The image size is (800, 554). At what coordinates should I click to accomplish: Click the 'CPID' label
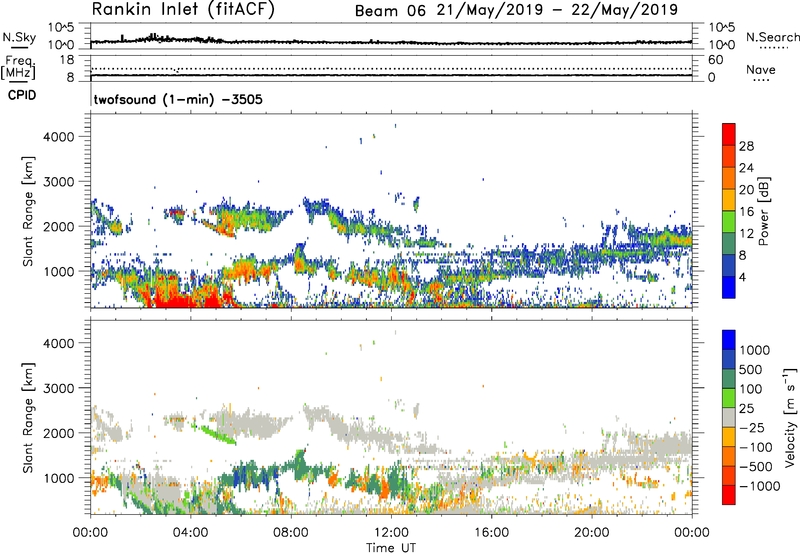tap(22, 95)
